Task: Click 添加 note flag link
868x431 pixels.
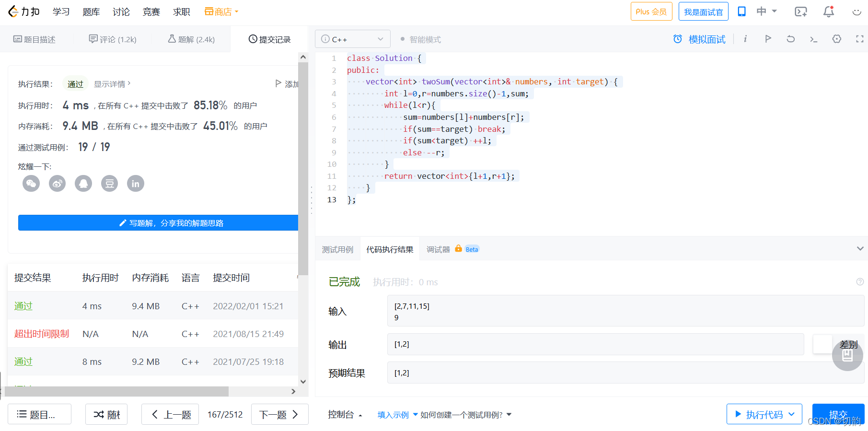Action: tap(287, 84)
